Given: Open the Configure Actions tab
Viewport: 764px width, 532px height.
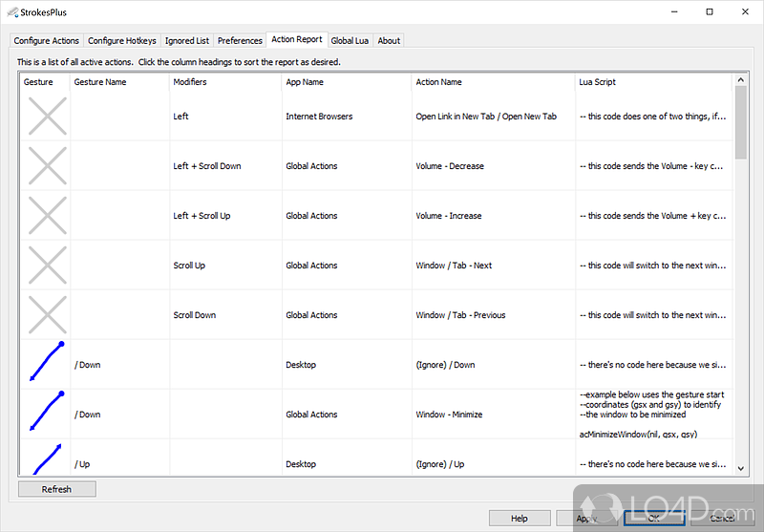Looking at the screenshot, I should pyautogui.click(x=46, y=40).
